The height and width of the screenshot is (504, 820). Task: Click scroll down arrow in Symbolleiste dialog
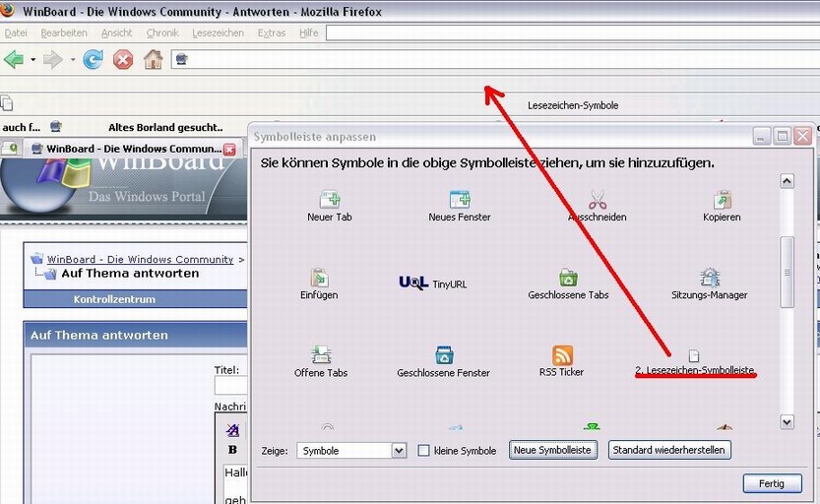(x=788, y=422)
